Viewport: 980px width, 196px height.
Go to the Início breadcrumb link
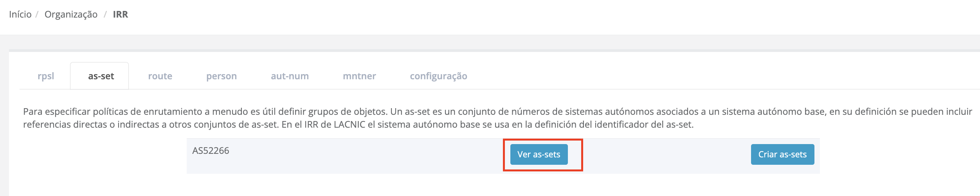point(20,14)
